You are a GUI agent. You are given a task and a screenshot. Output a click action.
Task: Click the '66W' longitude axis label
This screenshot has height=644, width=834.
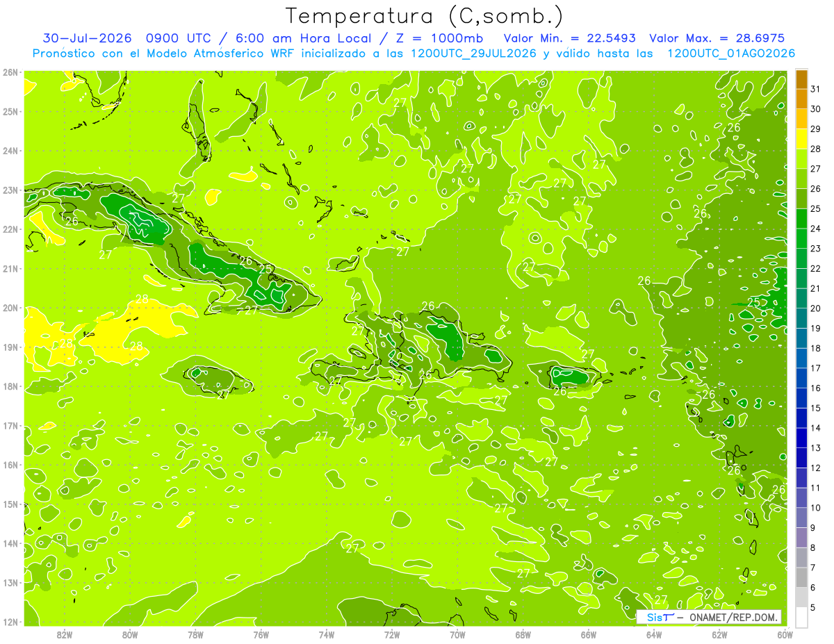pos(588,634)
